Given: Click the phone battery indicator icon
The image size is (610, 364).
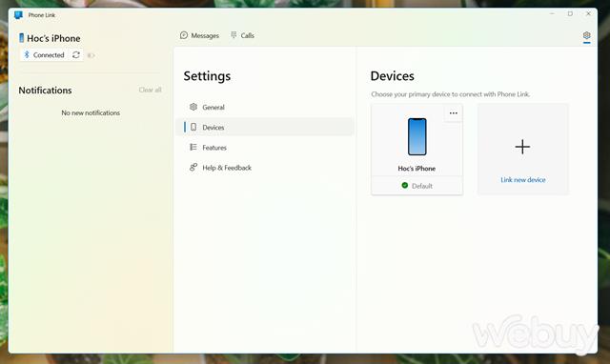Looking at the screenshot, I should 91,55.
